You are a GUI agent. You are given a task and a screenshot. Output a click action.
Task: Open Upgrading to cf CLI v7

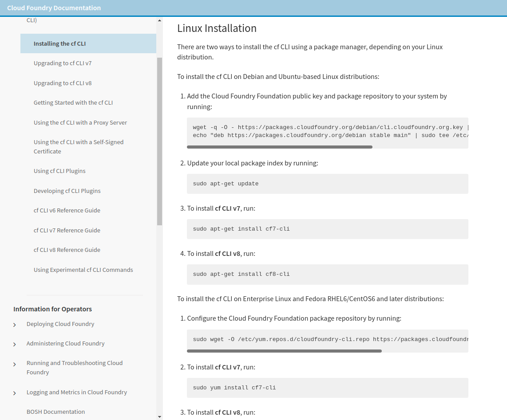pyautogui.click(x=63, y=63)
